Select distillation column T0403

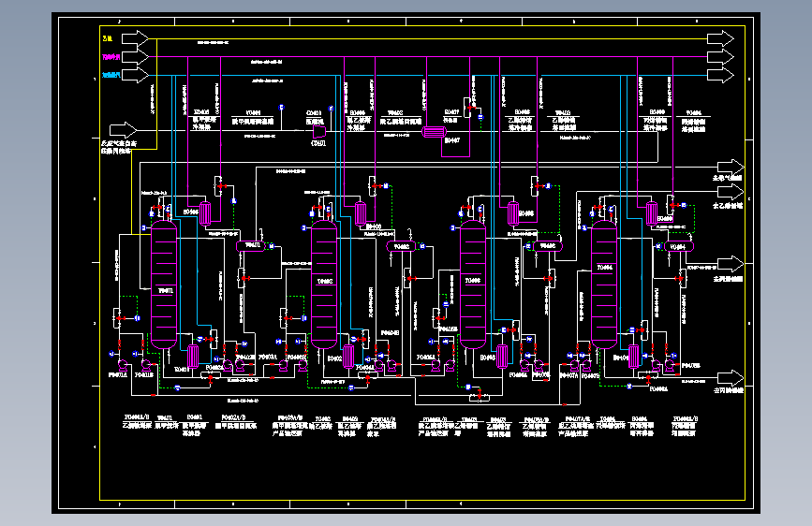click(x=473, y=285)
